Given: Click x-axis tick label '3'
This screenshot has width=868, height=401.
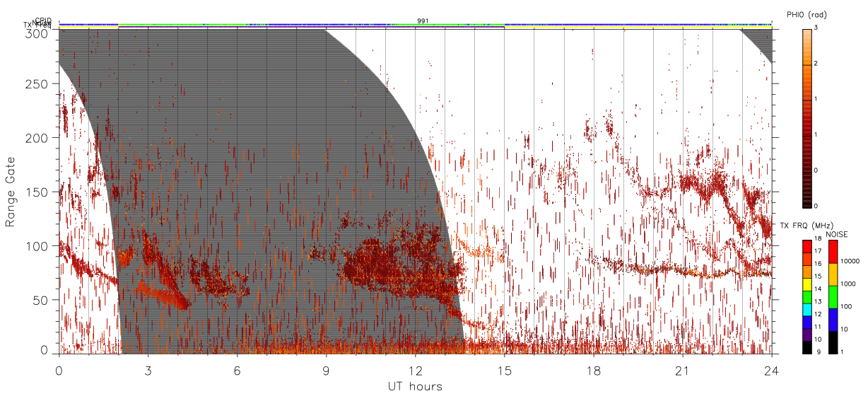Looking at the screenshot, I should point(148,370).
